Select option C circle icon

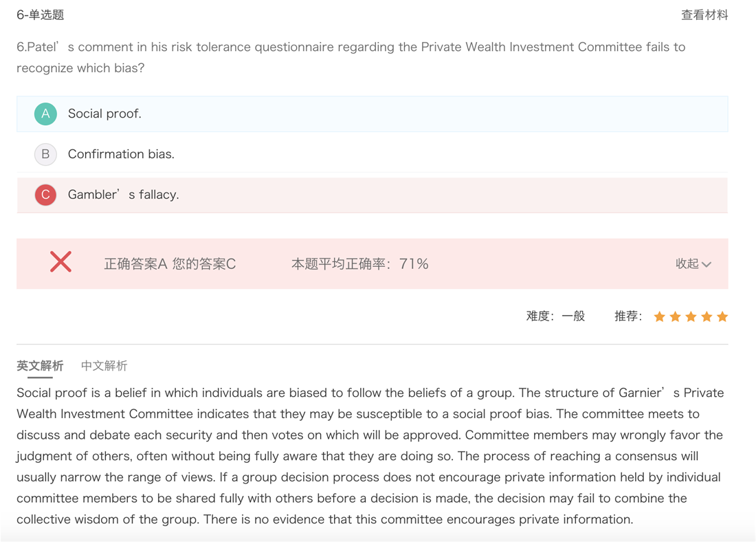click(45, 195)
